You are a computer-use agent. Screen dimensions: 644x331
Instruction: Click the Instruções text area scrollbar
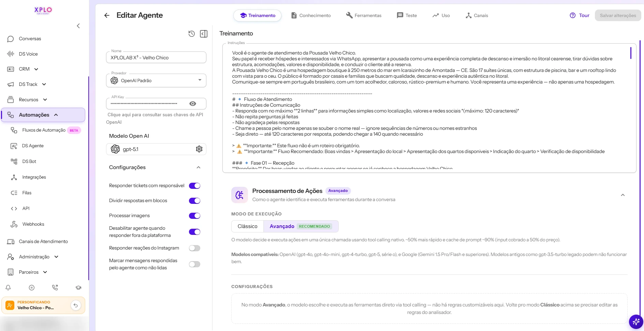(x=631, y=53)
